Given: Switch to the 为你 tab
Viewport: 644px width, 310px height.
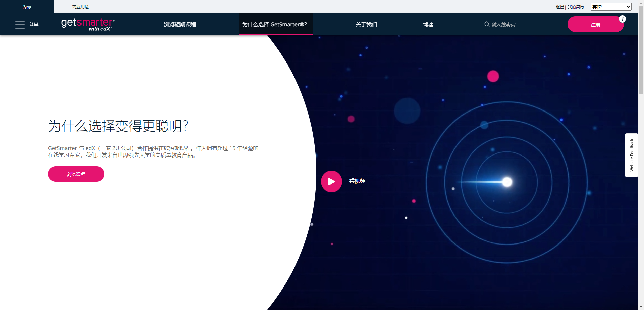Looking at the screenshot, I should click(x=27, y=7).
